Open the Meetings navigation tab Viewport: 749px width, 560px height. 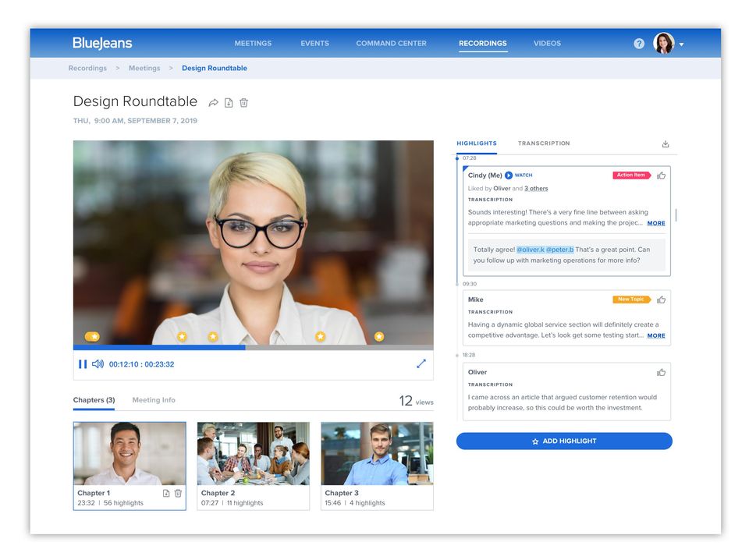point(253,44)
